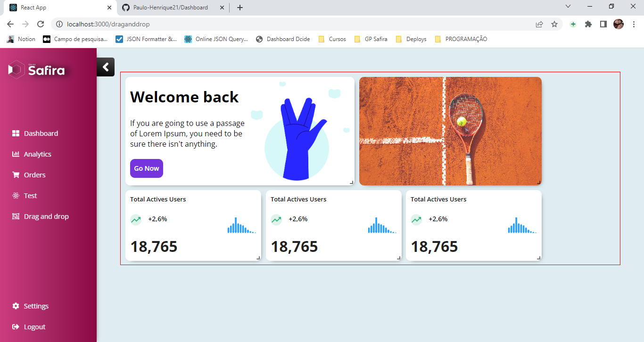Open the Online JSON Query bookmark
The height and width of the screenshot is (342, 644).
(216, 39)
